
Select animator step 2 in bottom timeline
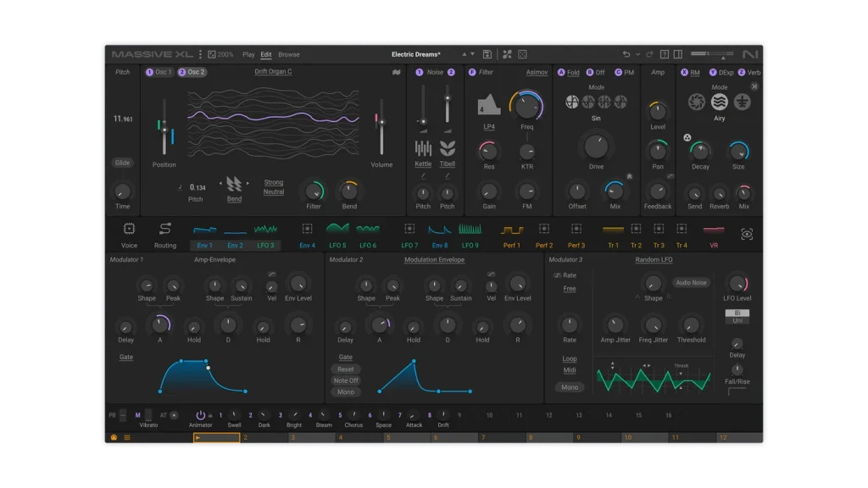[x=264, y=438]
